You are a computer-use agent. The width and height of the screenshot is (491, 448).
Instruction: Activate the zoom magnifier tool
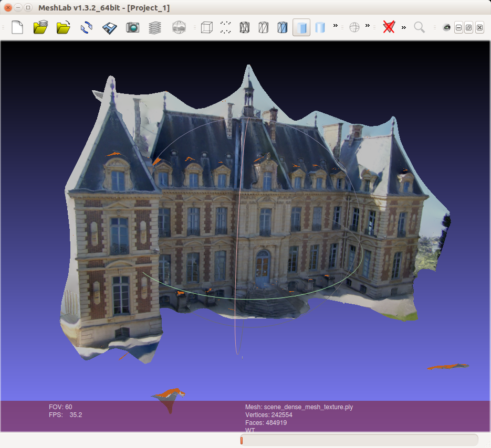coord(419,27)
